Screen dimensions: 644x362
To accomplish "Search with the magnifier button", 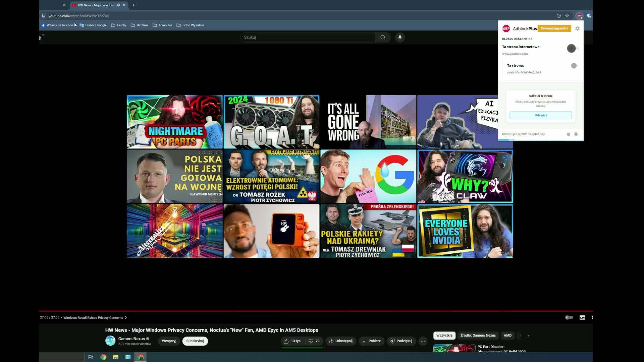I will [383, 37].
